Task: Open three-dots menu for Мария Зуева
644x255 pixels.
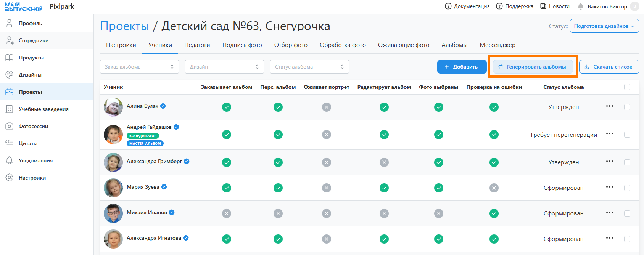Action: [610, 187]
